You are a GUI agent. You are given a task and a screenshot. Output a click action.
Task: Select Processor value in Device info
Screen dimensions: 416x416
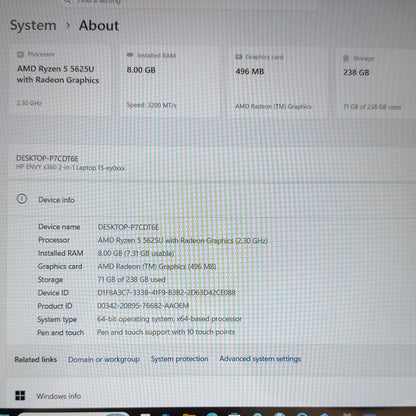(x=183, y=240)
